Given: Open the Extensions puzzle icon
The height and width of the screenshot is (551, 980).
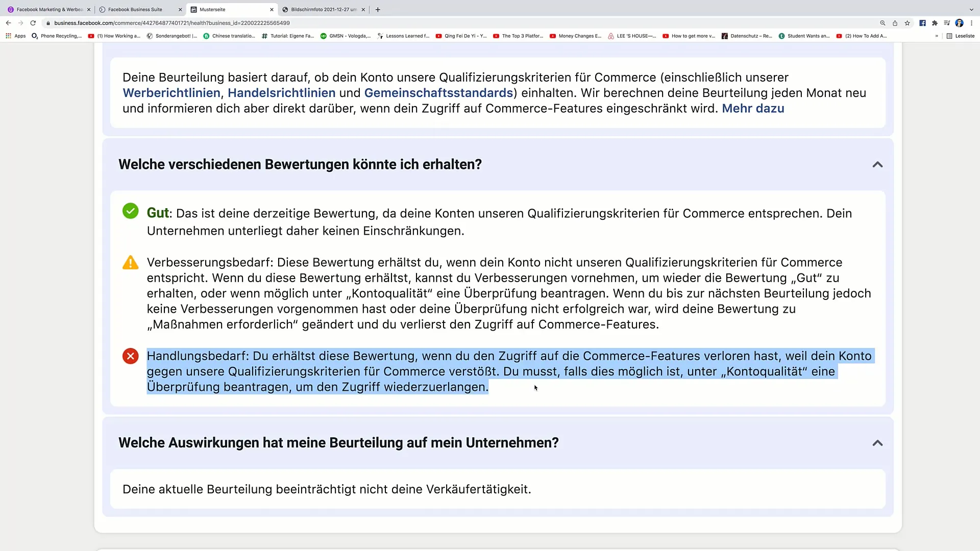Looking at the screenshot, I should [935, 23].
